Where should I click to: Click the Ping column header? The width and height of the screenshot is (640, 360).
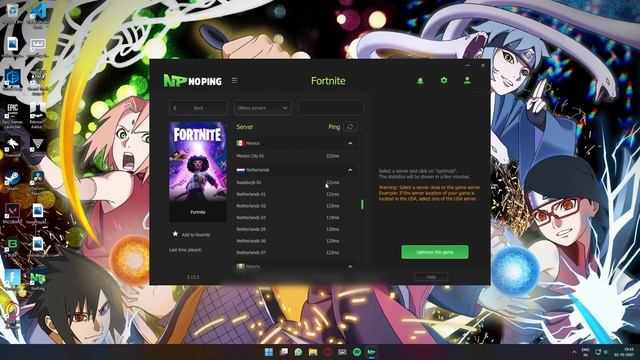click(x=334, y=127)
